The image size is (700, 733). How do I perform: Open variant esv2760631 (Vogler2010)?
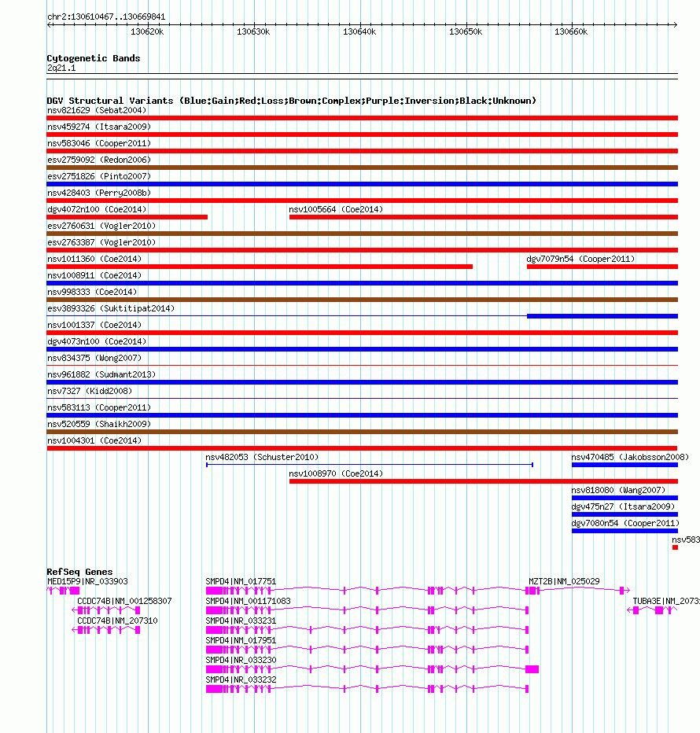point(363,234)
